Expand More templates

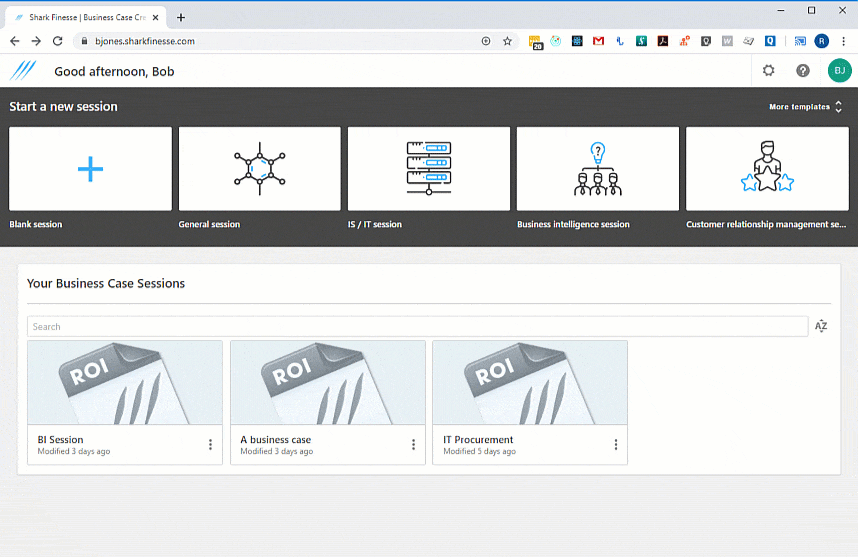coord(805,107)
